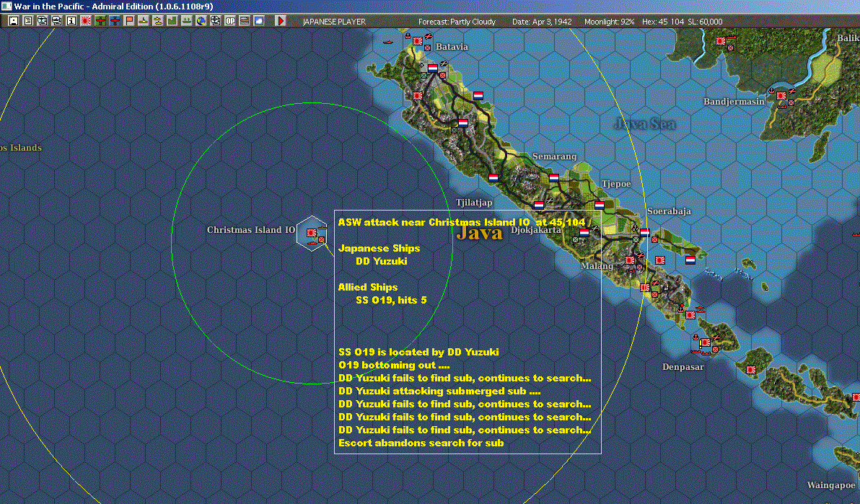Click the OP toolbar button

point(230,21)
